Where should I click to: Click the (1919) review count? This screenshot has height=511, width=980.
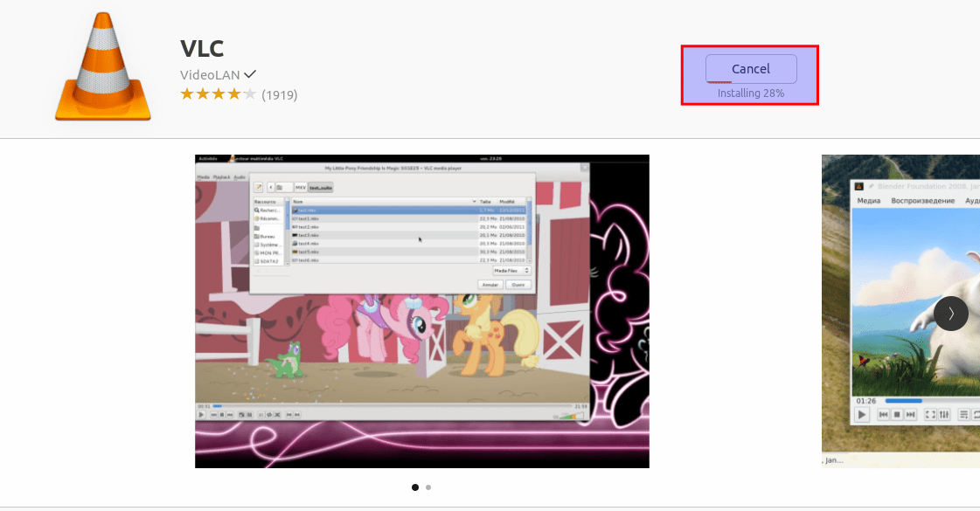coord(280,95)
